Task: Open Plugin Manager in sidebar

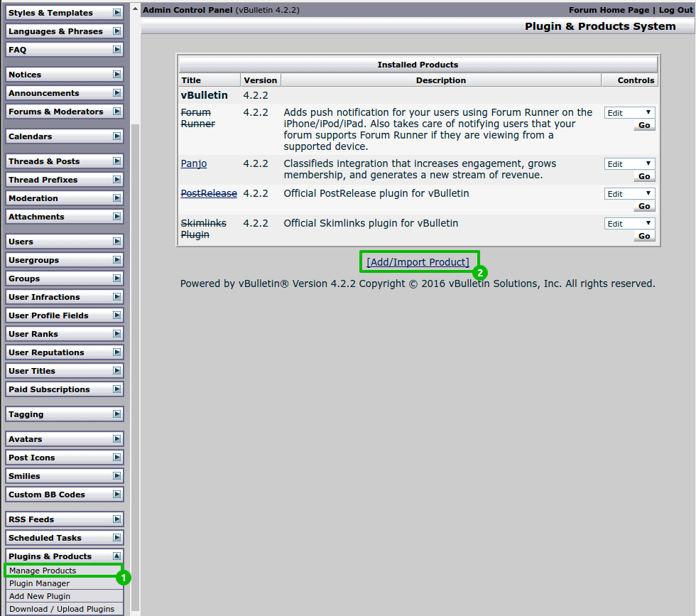Action: 64,583
